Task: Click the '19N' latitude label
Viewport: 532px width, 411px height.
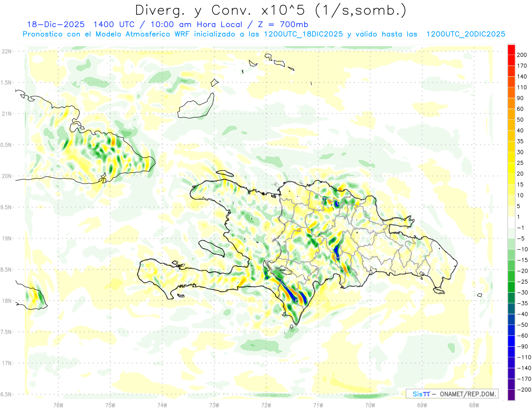Action: [6, 239]
